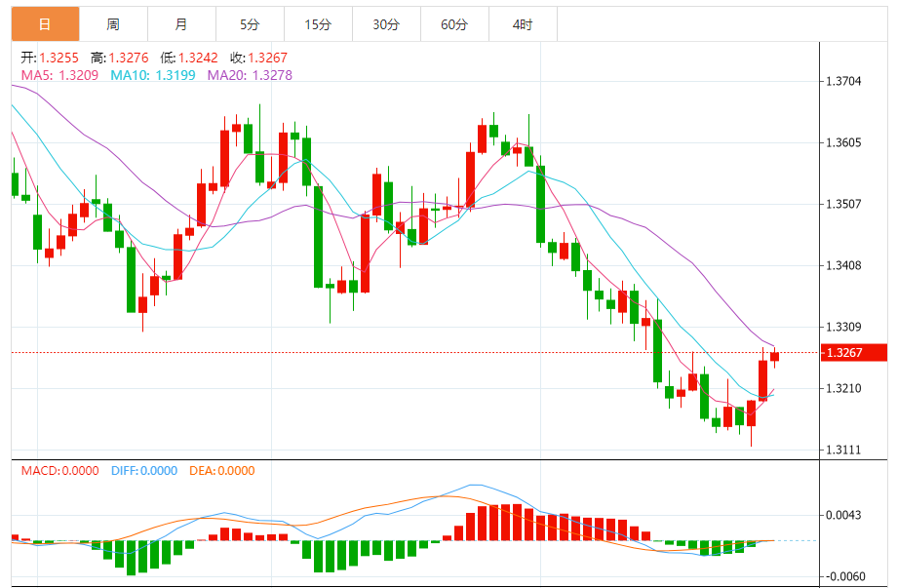Click the MACD:0.0000 indicator label
Viewport: 897px width, 588px height.
click(60, 471)
